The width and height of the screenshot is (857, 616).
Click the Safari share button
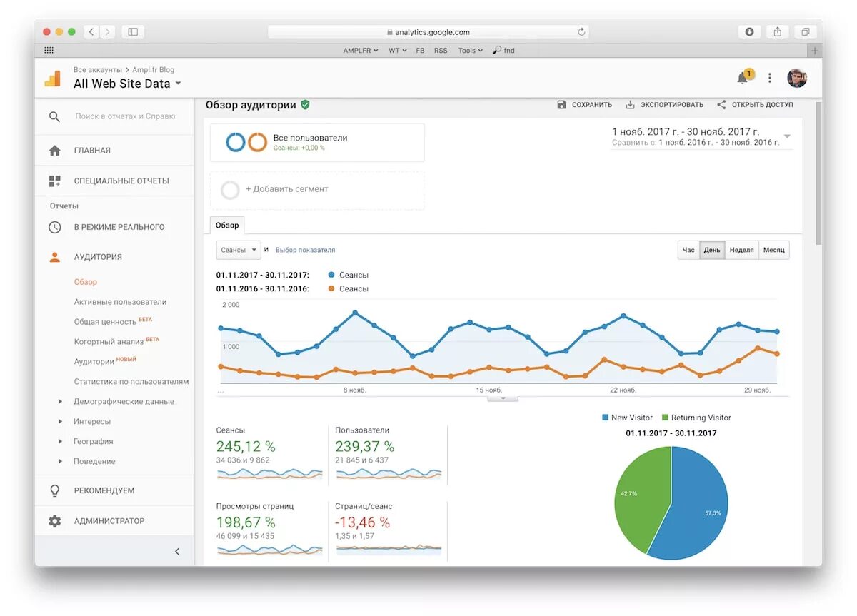777,31
